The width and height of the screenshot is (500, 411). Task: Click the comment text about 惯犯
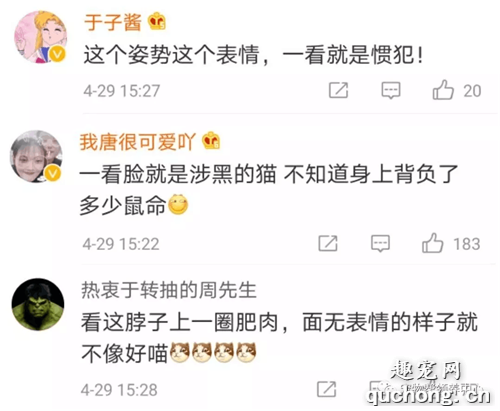point(254,55)
